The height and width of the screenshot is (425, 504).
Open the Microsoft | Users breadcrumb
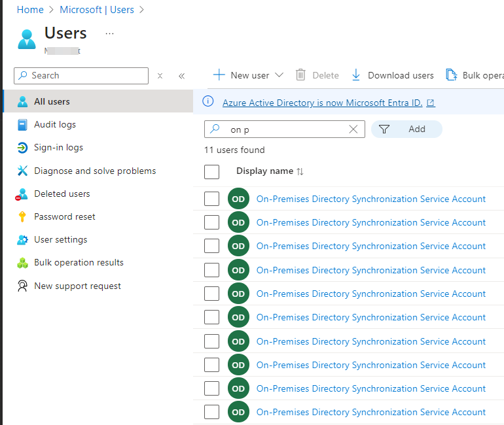[97, 10]
